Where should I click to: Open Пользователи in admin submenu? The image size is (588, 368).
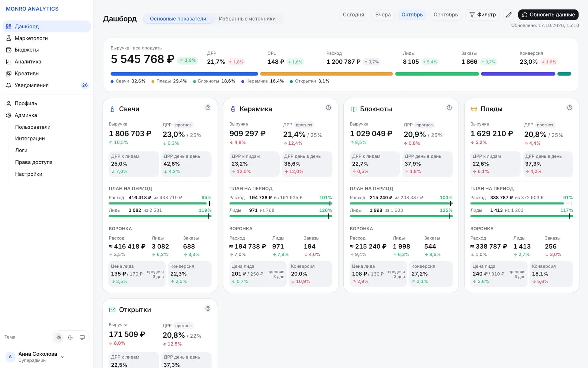coord(33,127)
